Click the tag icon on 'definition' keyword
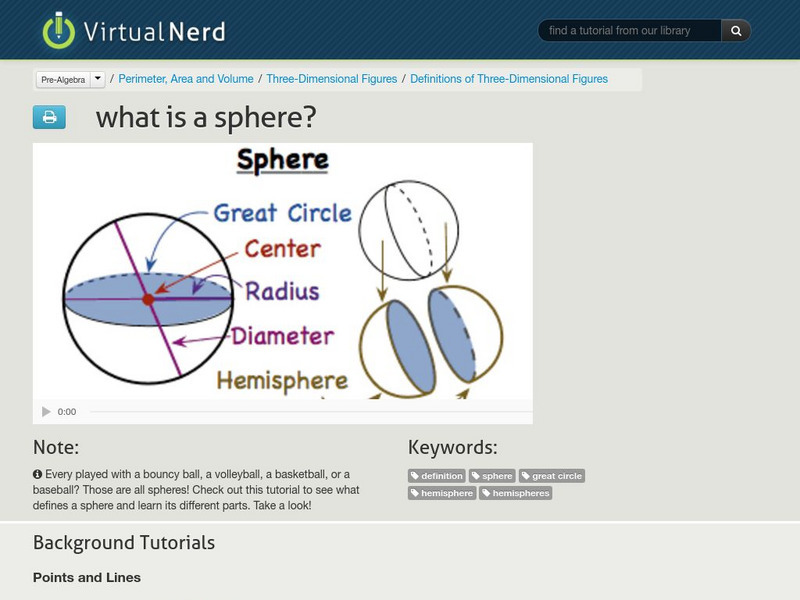This screenshot has width=800, height=600. (x=415, y=476)
